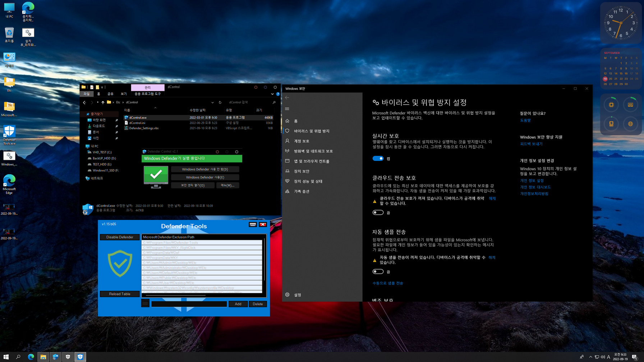Open 보기 ribbon tab
Screen dimensions: 644x362
coord(124,94)
